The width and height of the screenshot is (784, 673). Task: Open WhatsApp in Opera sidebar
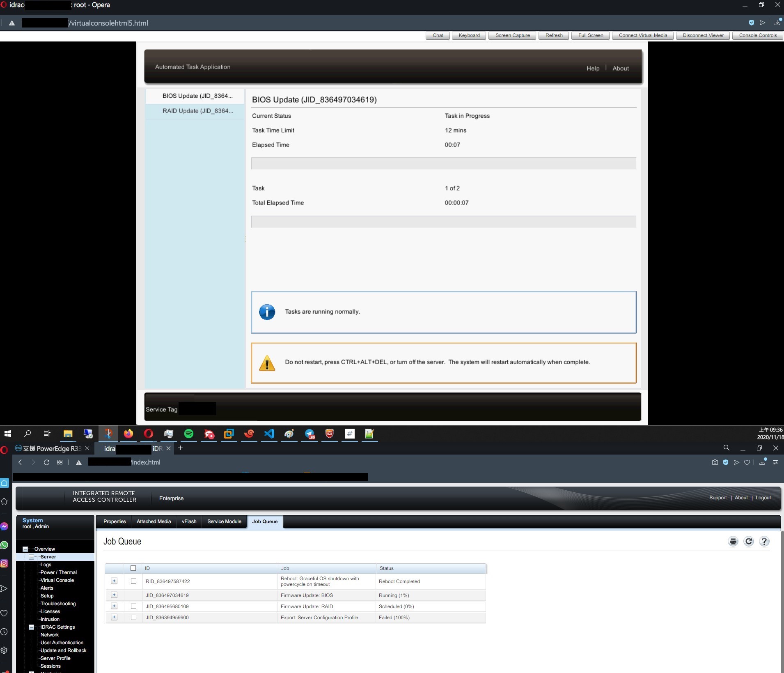tap(5, 545)
